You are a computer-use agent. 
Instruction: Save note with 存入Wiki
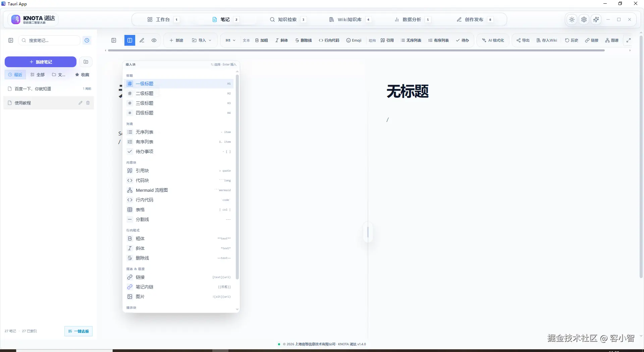pos(547,40)
